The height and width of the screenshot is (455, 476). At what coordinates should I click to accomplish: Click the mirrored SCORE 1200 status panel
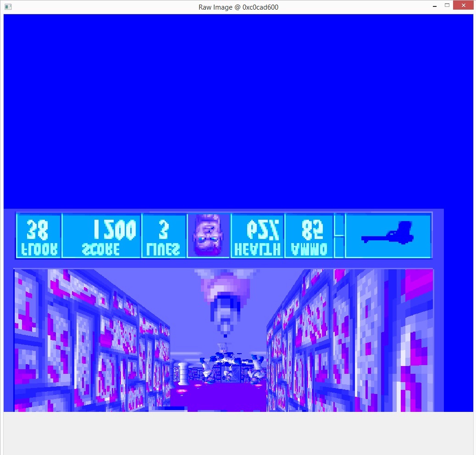pos(101,236)
